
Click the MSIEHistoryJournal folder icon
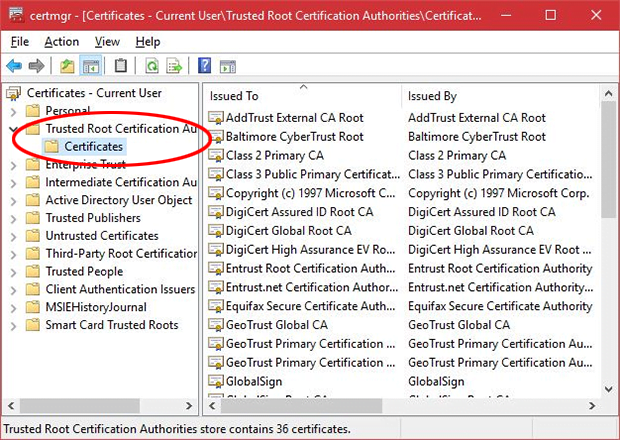pos(33,307)
